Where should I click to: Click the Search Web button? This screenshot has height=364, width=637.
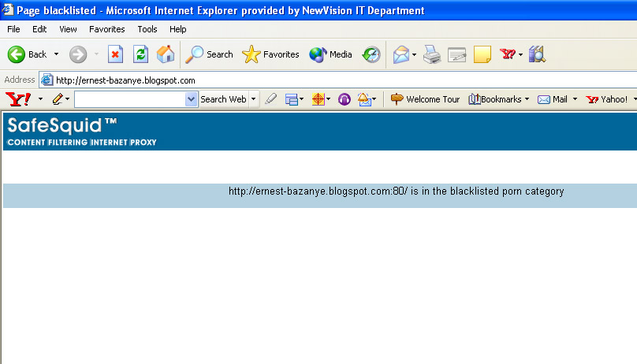(223, 99)
